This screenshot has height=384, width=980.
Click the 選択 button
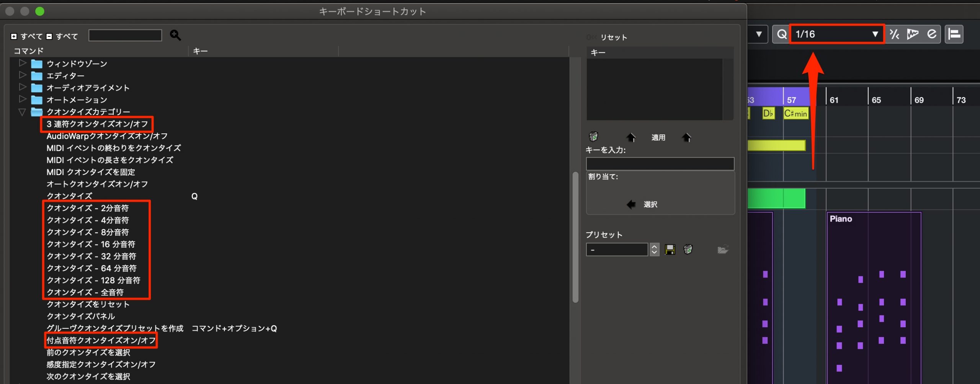click(650, 204)
